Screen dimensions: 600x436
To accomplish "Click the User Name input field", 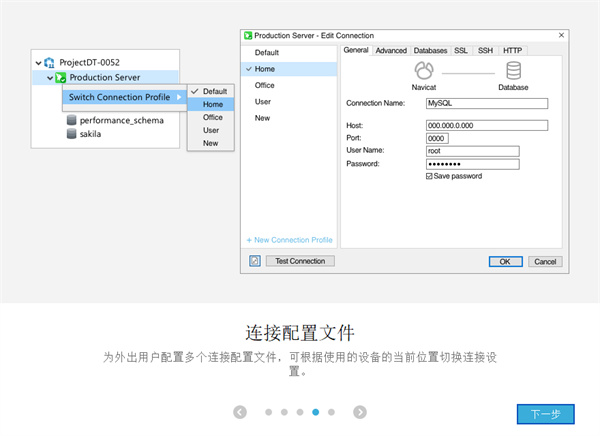I will pyautogui.click(x=473, y=151).
